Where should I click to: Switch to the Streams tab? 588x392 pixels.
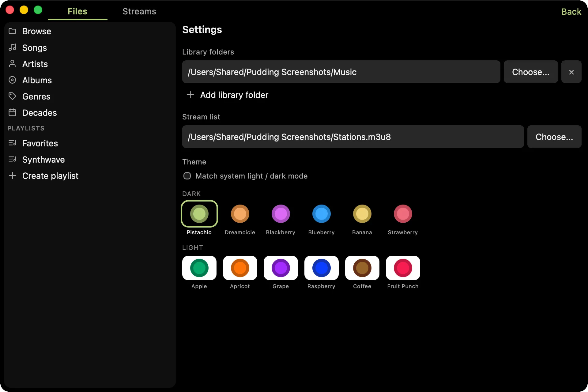point(139,11)
